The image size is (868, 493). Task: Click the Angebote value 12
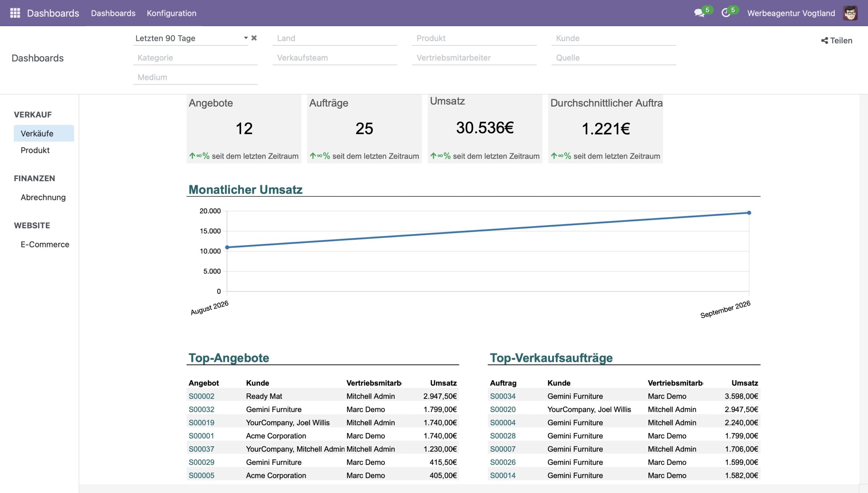(244, 129)
